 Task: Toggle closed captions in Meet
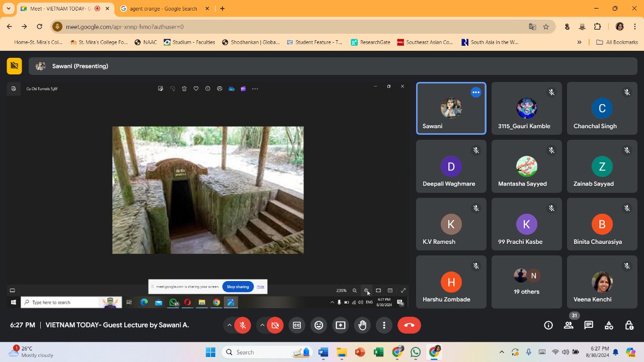click(x=297, y=325)
